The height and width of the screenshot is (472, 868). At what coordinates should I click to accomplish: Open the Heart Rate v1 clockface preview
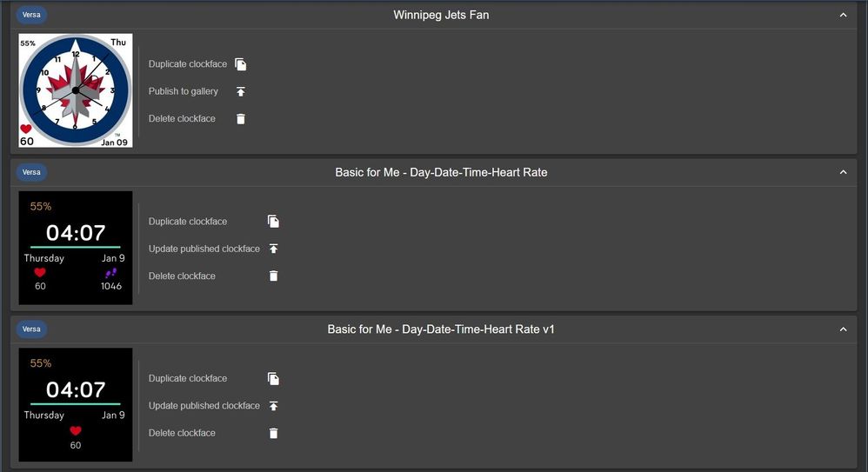click(76, 404)
